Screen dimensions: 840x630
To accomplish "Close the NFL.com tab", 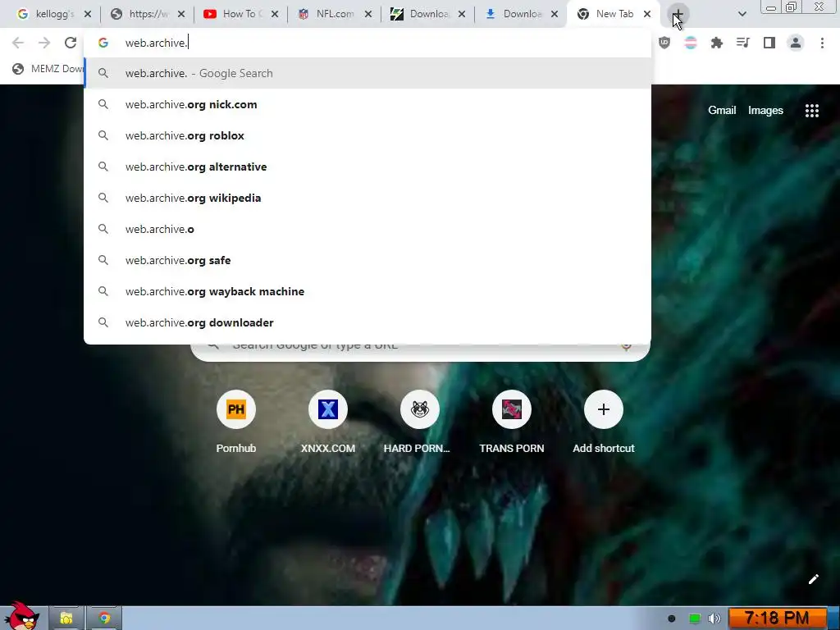I will [368, 14].
